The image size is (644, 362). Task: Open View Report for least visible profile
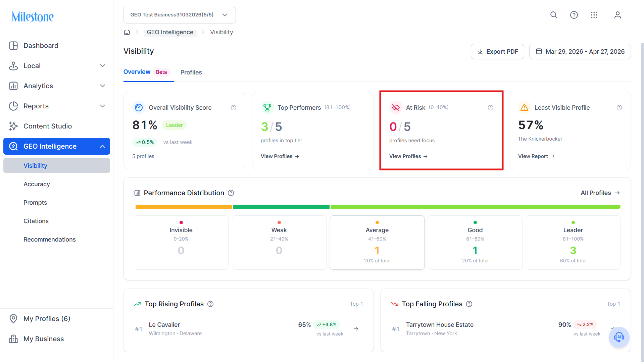tap(536, 156)
